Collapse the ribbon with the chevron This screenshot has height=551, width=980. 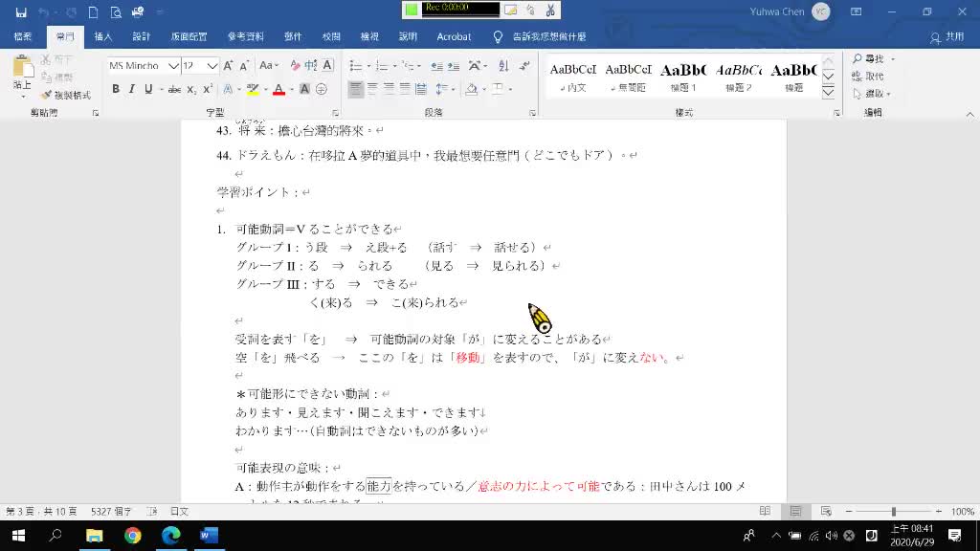969,115
